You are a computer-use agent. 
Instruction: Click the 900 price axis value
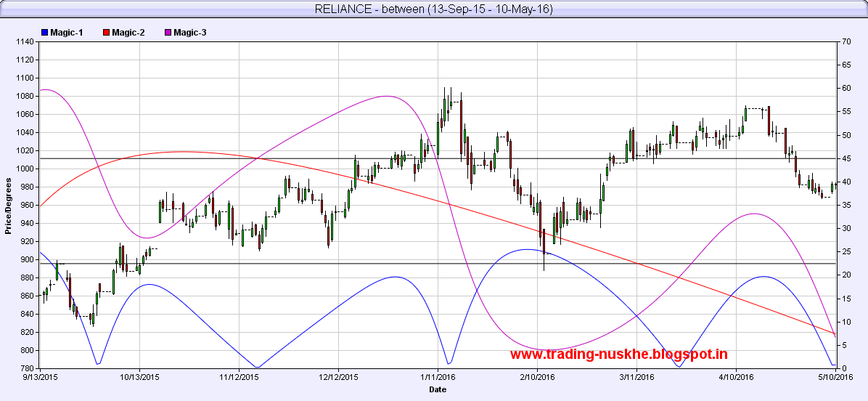point(28,260)
